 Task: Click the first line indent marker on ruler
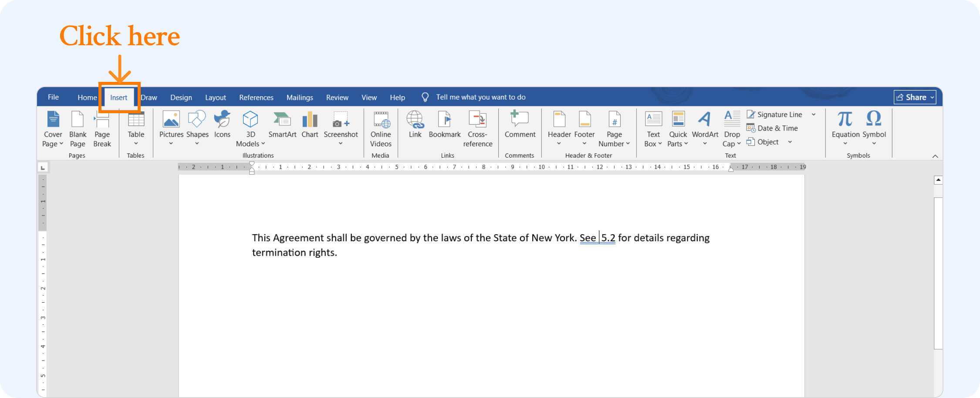(252, 164)
